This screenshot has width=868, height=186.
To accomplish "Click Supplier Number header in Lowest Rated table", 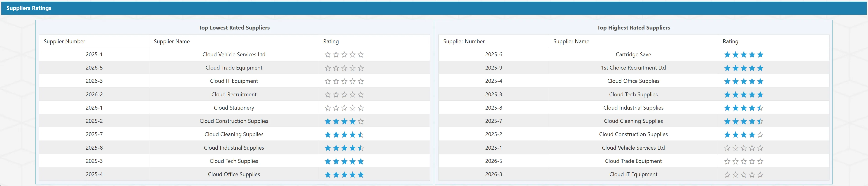I will 64,41.
